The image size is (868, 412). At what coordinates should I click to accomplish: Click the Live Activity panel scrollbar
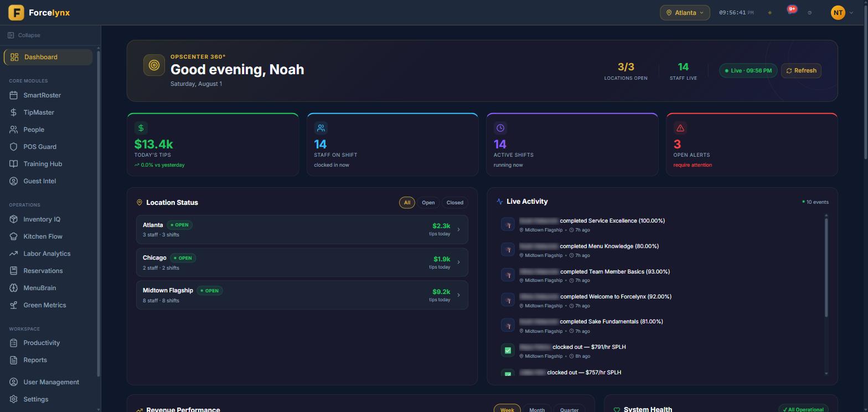point(826,267)
